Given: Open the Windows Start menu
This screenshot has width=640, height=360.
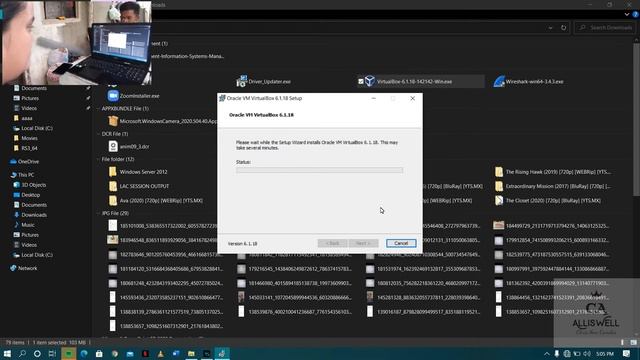Looking at the screenshot, I should [x=7, y=353].
